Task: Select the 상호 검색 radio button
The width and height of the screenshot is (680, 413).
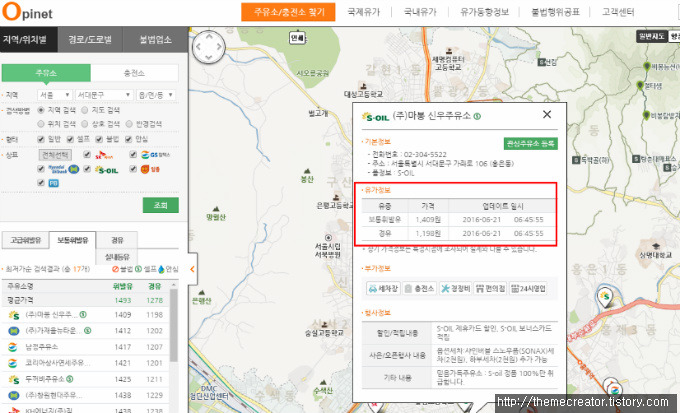Action: coord(85,124)
